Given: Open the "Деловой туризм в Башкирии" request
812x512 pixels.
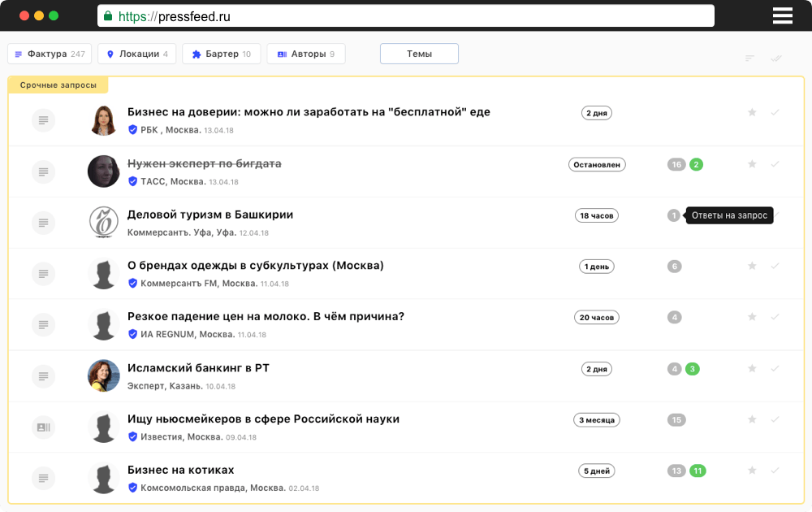Looking at the screenshot, I should coord(210,215).
